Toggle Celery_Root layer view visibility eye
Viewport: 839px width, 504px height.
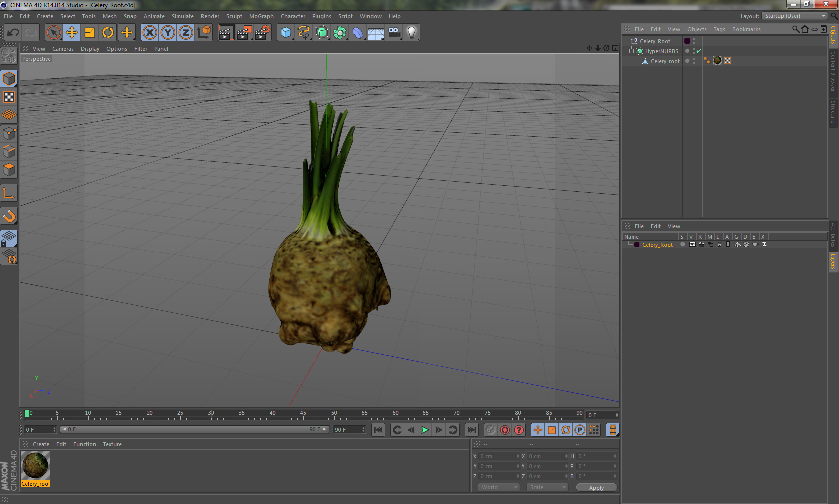coord(692,244)
